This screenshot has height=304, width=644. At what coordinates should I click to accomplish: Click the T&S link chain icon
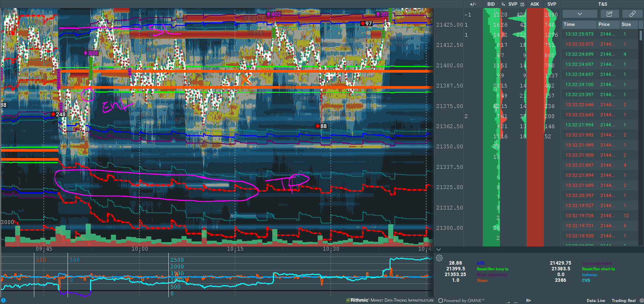(x=632, y=14)
